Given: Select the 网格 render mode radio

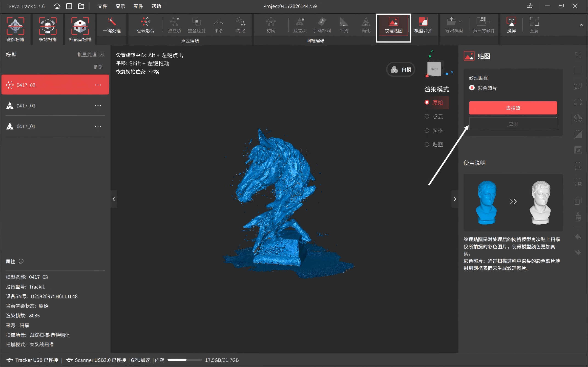Looking at the screenshot, I should [427, 131].
